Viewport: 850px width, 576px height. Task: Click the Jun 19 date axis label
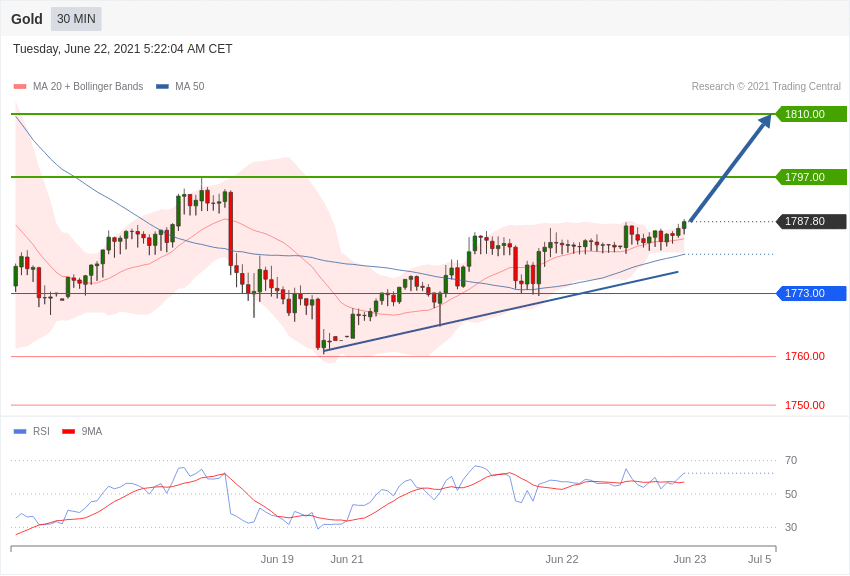tap(277, 559)
